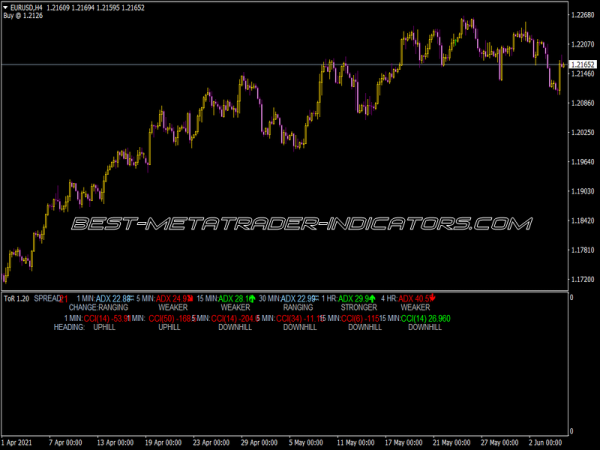The height and width of the screenshot is (450, 600).
Task: Click the green up arrow beside ADX 28.1
Action: pyautogui.click(x=252, y=298)
